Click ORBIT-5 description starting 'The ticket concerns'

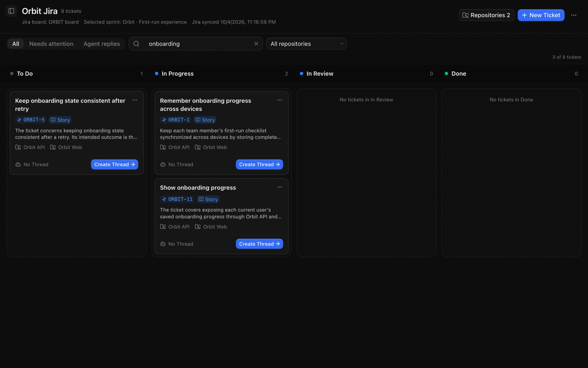[x=76, y=134]
